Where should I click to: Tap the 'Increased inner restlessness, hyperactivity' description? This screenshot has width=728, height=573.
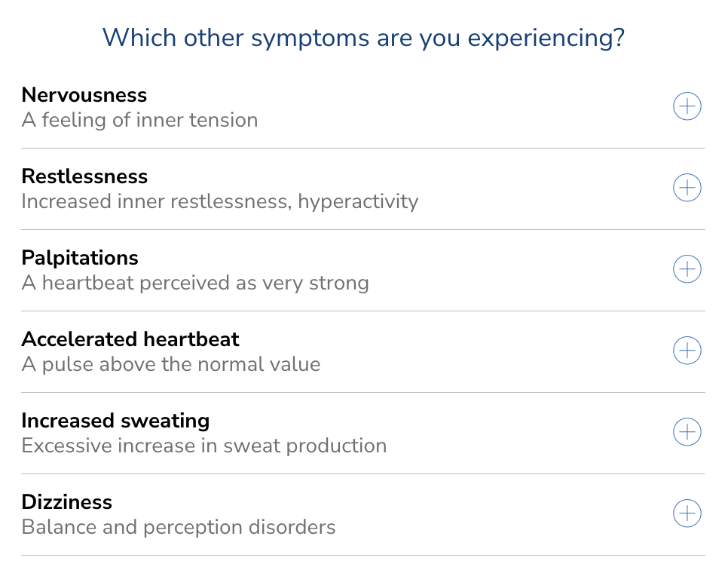pos(219,201)
